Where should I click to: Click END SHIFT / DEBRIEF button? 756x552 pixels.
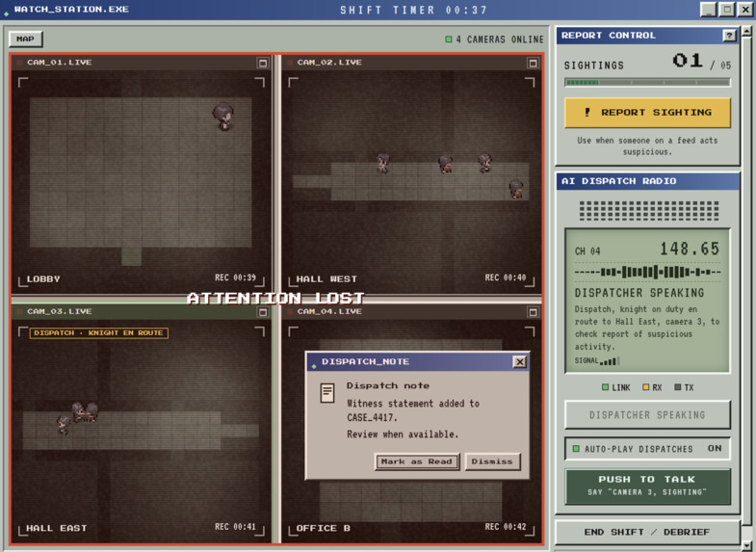[x=647, y=532]
